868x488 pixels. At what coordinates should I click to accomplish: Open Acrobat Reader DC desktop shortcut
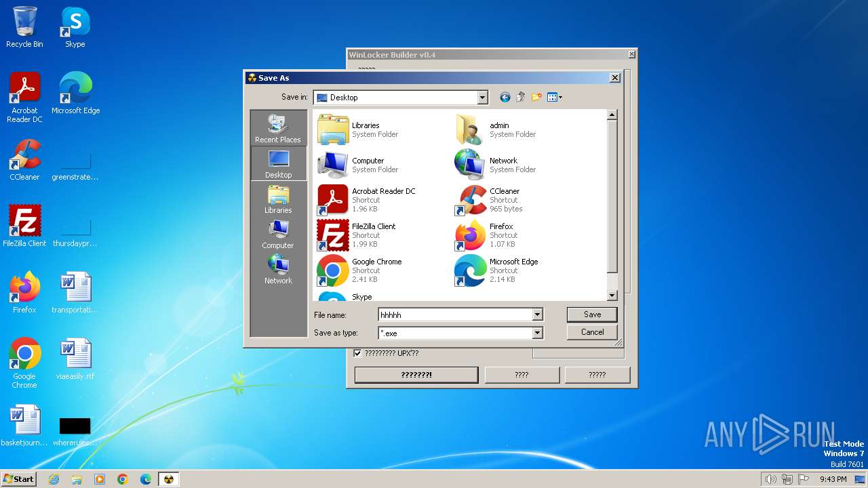coord(24,98)
